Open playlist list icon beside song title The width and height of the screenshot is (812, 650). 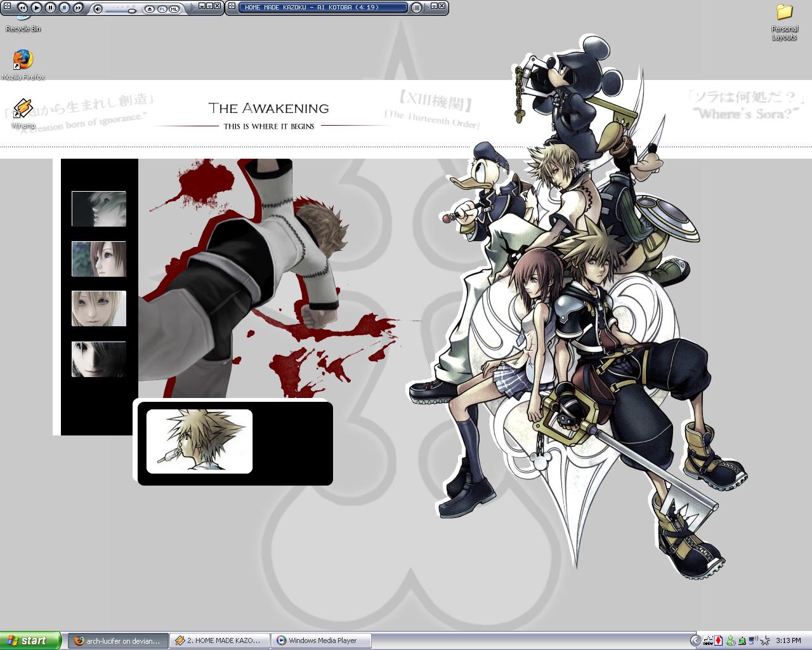[x=416, y=8]
